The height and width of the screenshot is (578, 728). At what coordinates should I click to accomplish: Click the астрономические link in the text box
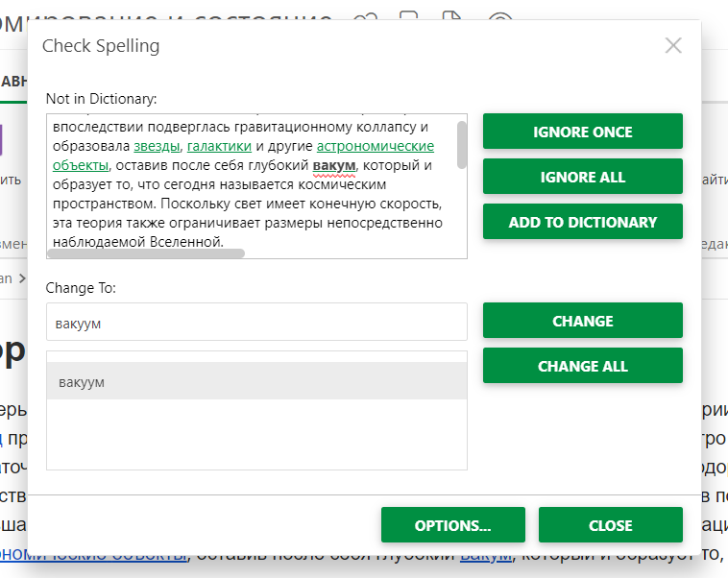[x=376, y=146]
